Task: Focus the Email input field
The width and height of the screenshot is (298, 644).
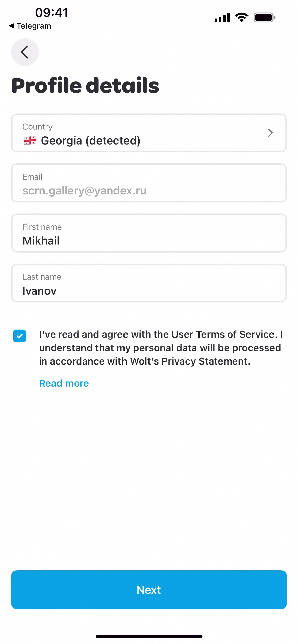Action: point(148,183)
